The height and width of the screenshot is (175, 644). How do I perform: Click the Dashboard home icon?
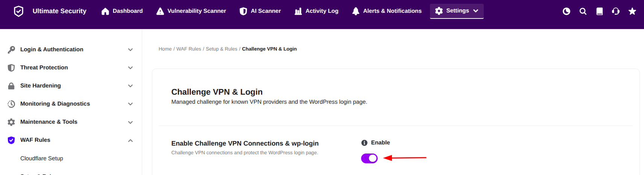105,11
